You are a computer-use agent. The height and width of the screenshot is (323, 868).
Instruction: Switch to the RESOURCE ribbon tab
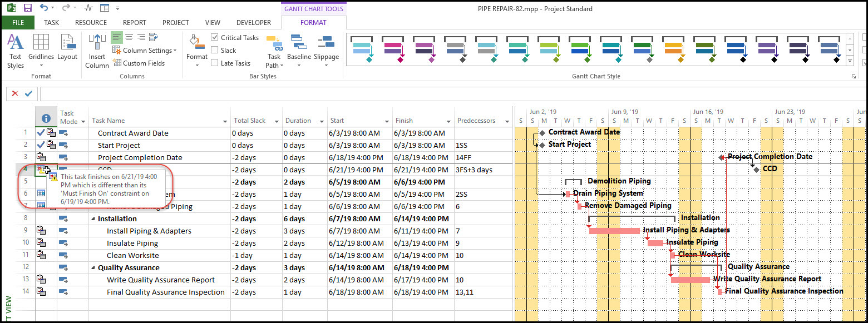(x=91, y=23)
